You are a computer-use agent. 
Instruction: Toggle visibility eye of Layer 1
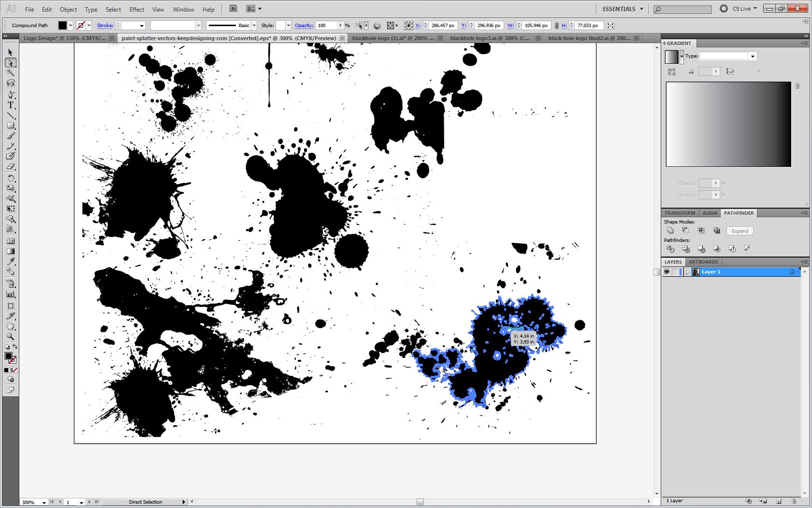coord(667,272)
